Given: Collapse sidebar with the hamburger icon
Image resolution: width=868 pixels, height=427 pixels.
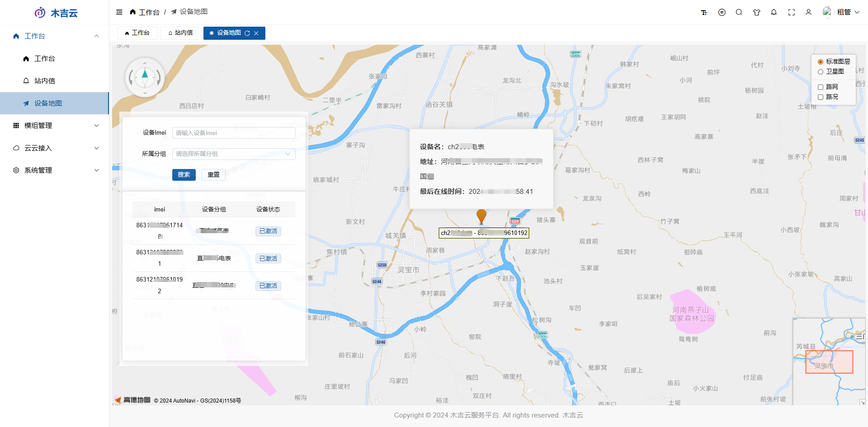Looking at the screenshot, I should coord(119,12).
